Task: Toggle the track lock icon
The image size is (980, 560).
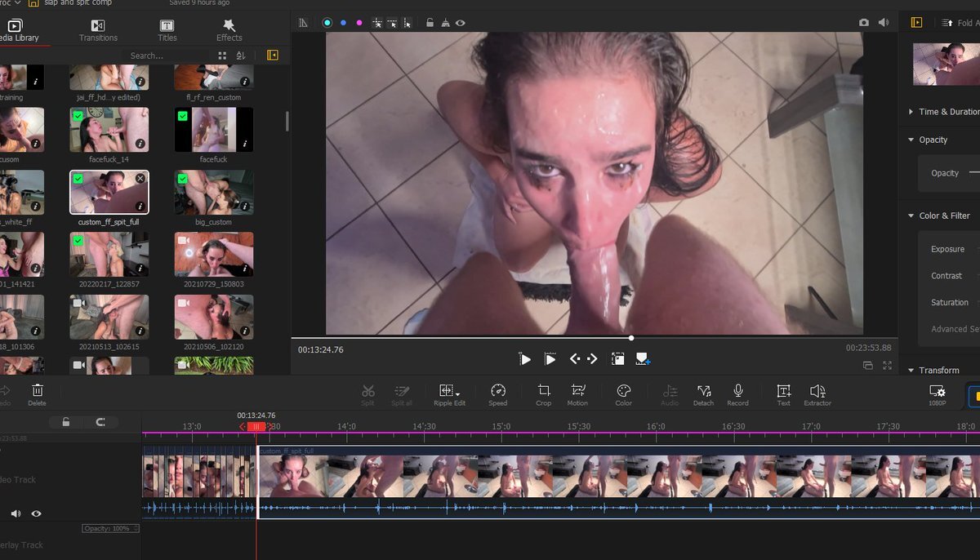Action: pyautogui.click(x=66, y=422)
